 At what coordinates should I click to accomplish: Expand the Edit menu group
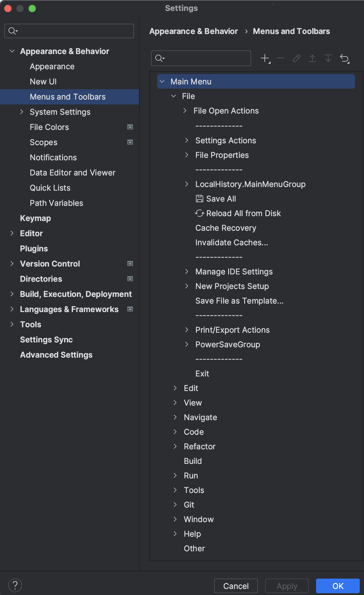175,388
